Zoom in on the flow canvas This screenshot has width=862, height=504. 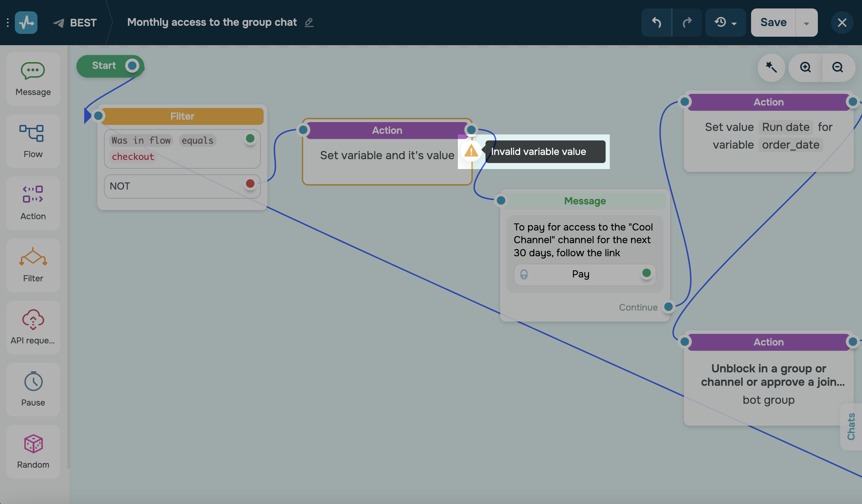[806, 67]
